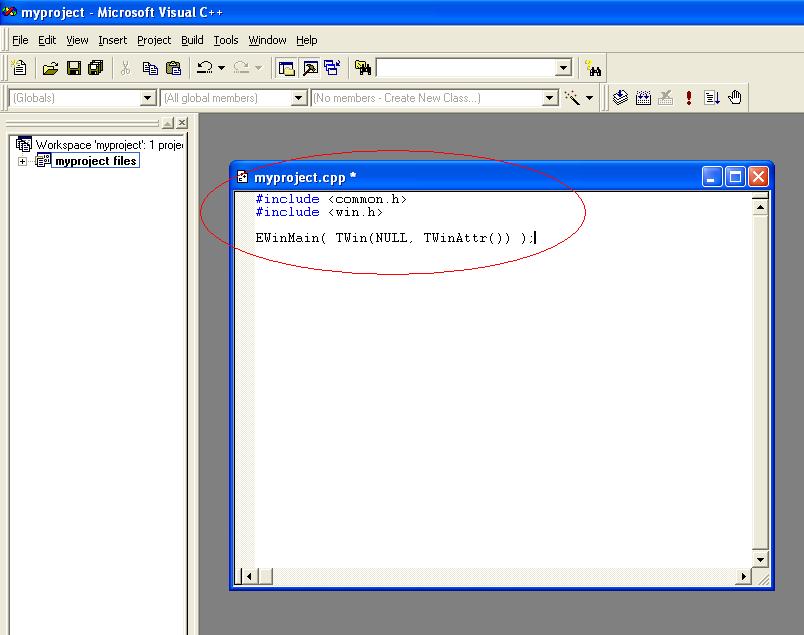Click the editor vertical scrollbar down arrow
804x635 pixels.
760,560
